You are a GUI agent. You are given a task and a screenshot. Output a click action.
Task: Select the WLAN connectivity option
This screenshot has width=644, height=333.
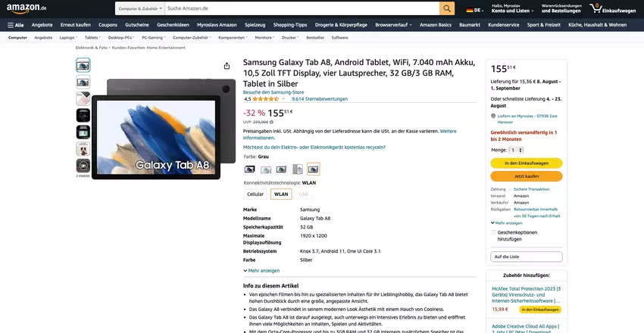click(x=281, y=195)
